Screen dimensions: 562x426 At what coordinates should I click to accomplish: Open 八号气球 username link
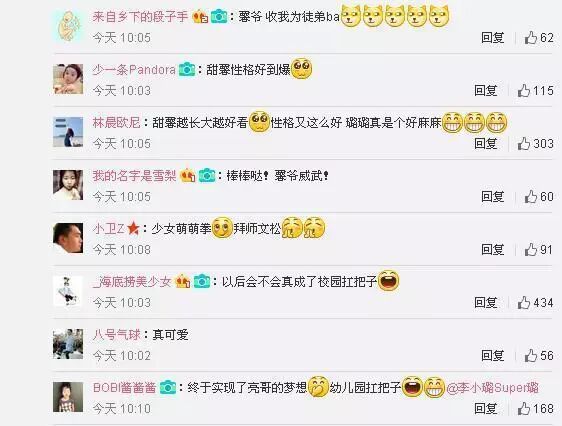[x=116, y=335]
